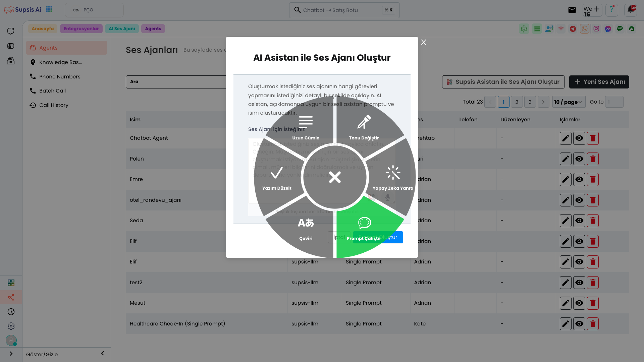Go to page 3

pos(530,102)
